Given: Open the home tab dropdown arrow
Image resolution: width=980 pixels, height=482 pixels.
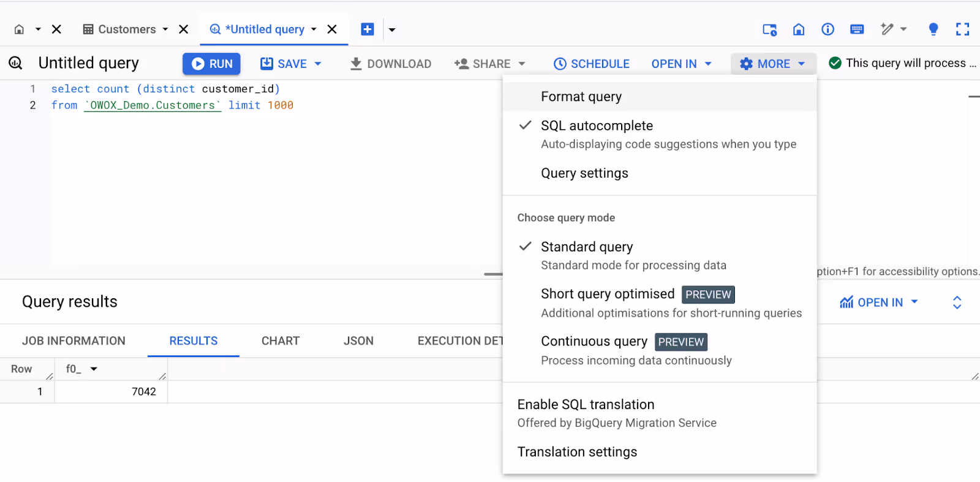Looking at the screenshot, I should click(x=38, y=29).
